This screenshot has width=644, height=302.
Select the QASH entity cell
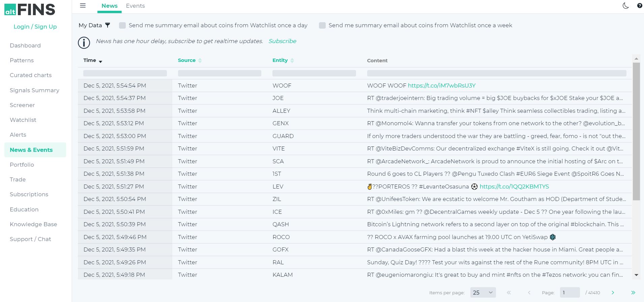pos(314,224)
